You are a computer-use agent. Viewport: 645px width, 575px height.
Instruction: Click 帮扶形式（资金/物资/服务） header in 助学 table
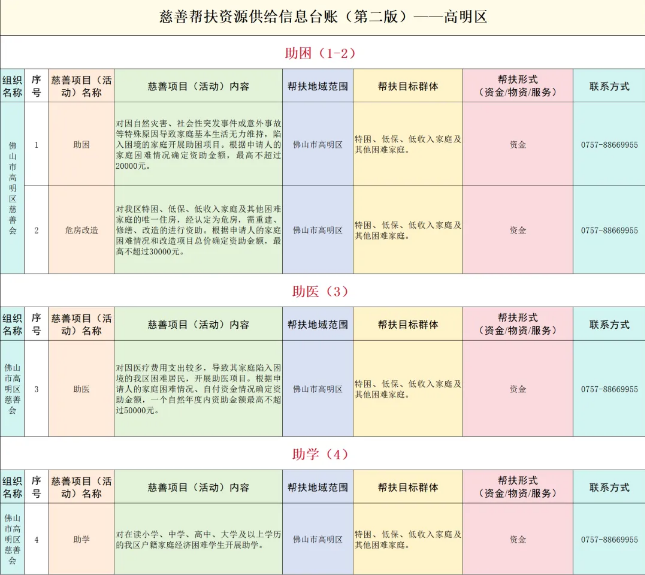[x=518, y=487]
